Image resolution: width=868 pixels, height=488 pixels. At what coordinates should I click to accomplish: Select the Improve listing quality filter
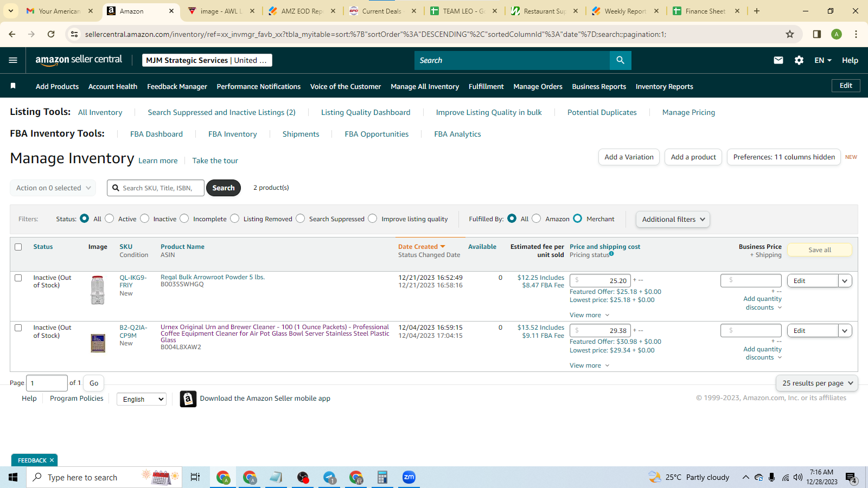click(373, 219)
